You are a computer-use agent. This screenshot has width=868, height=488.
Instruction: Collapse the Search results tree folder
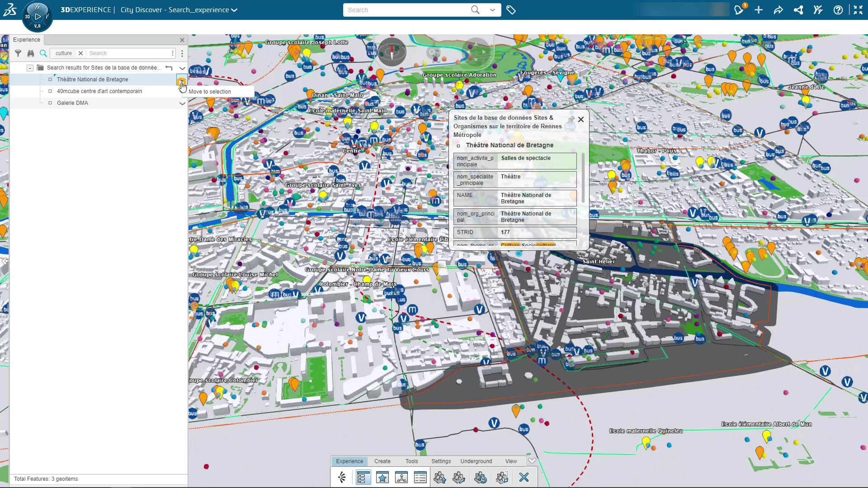(30, 68)
